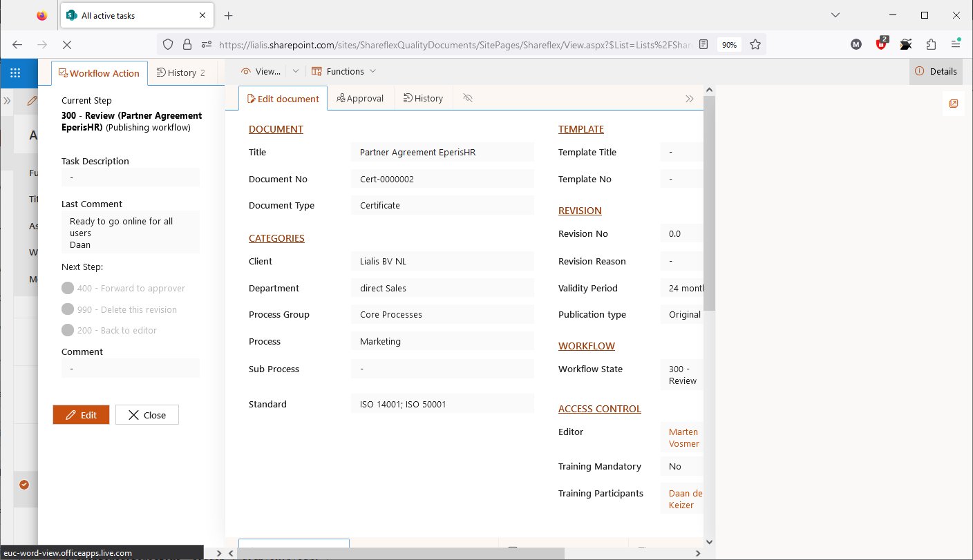Image resolution: width=973 pixels, height=560 pixels.
Task: Click the Standard value ISO 14001; ISO 50001
Action: (x=442, y=404)
